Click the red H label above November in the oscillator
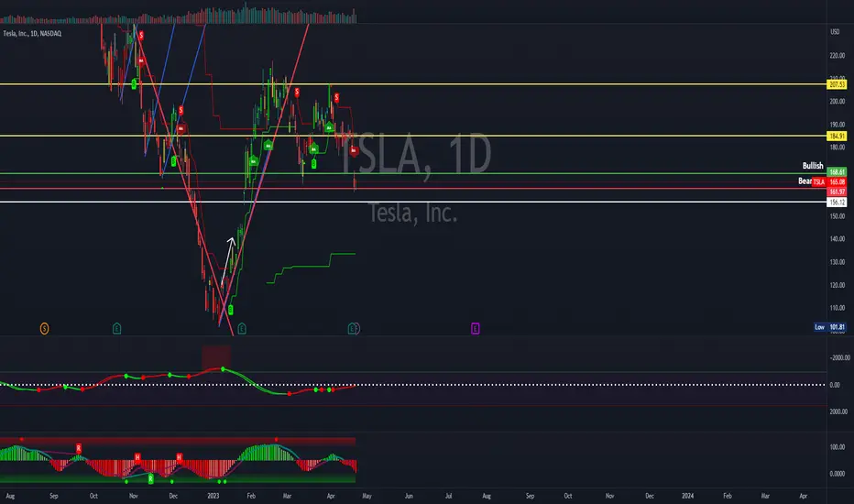Viewport: 854px width, 504px height. click(x=137, y=457)
